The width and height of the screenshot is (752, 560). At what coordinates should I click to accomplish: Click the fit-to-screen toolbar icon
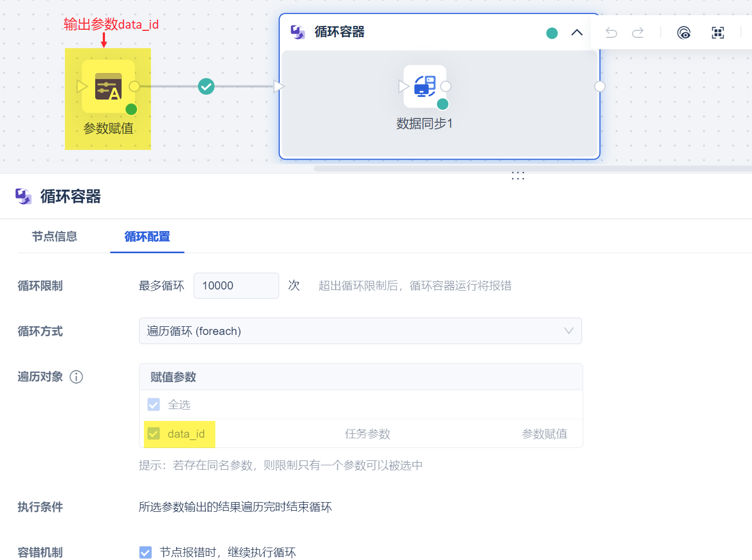coord(718,33)
